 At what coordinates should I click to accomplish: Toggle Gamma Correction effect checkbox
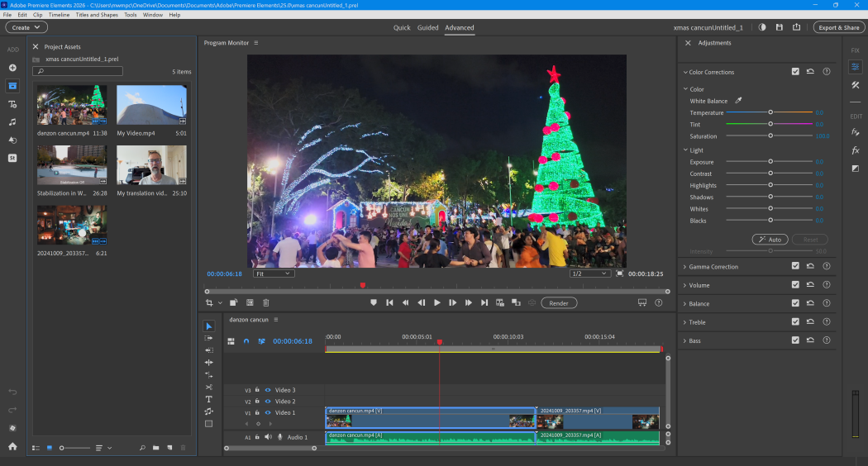(x=795, y=266)
